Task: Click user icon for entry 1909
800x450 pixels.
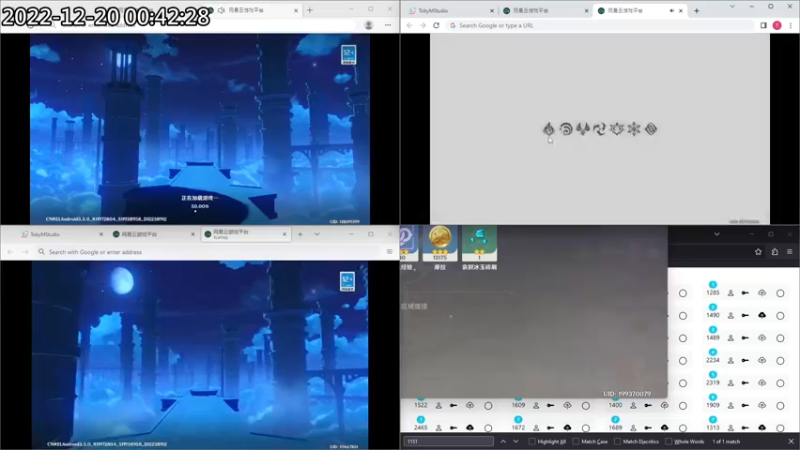Action: tap(731, 405)
